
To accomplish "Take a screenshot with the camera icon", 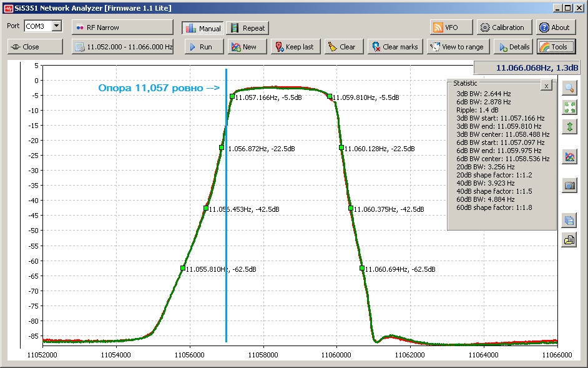I will pos(569,186).
